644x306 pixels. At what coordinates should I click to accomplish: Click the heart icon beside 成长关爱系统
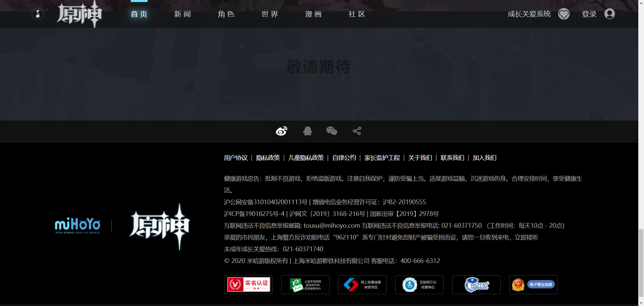tap(564, 14)
